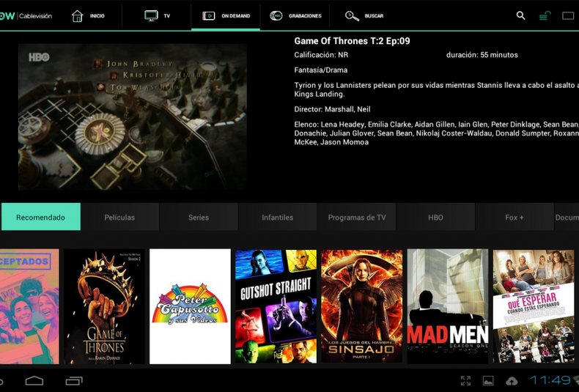
Task: Click the Director: Marshall, Neil line
Action: [x=332, y=109]
